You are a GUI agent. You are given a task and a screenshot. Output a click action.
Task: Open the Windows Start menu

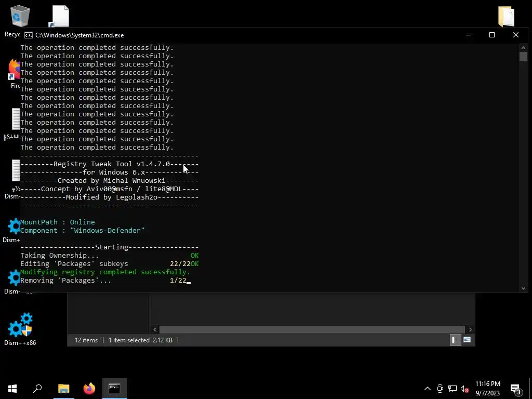[x=12, y=389]
